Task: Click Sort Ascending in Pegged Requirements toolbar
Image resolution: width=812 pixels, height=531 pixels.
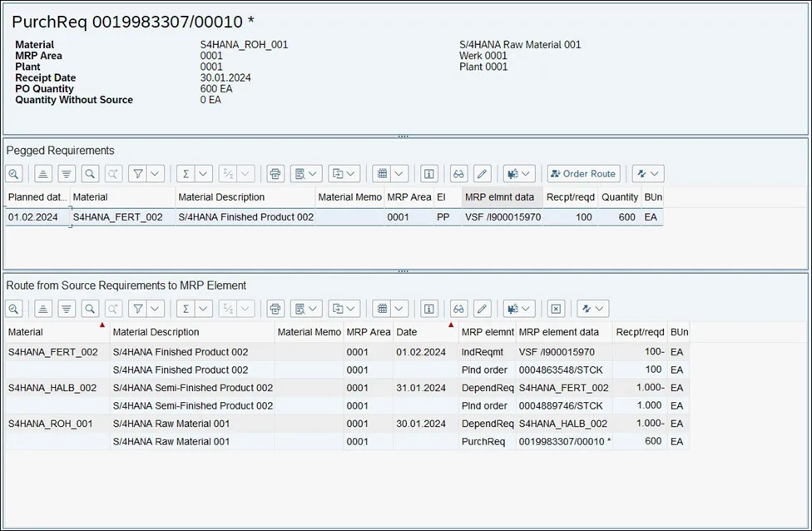Action: click(x=43, y=174)
